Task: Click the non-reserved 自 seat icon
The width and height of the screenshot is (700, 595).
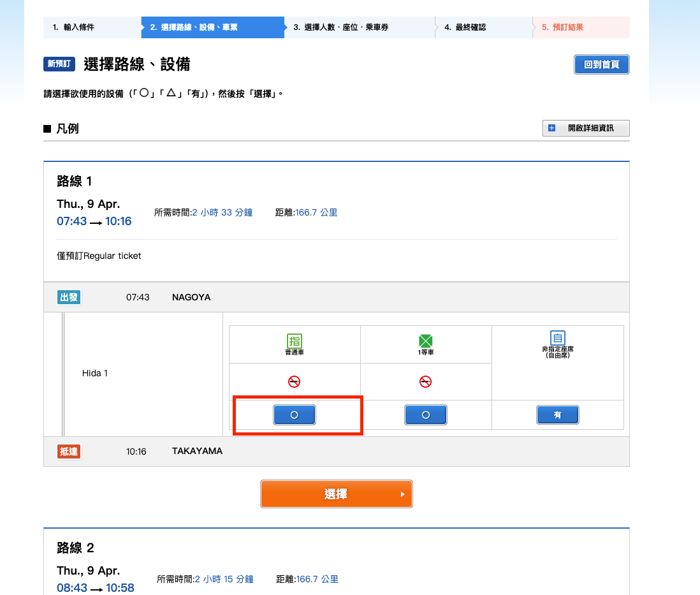Action: pos(558,338)
